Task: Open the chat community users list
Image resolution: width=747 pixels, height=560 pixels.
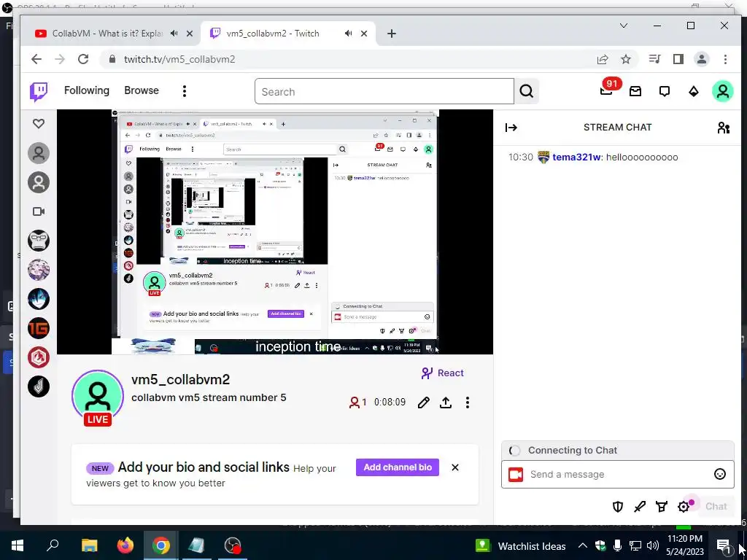Action: click(723, 128)
